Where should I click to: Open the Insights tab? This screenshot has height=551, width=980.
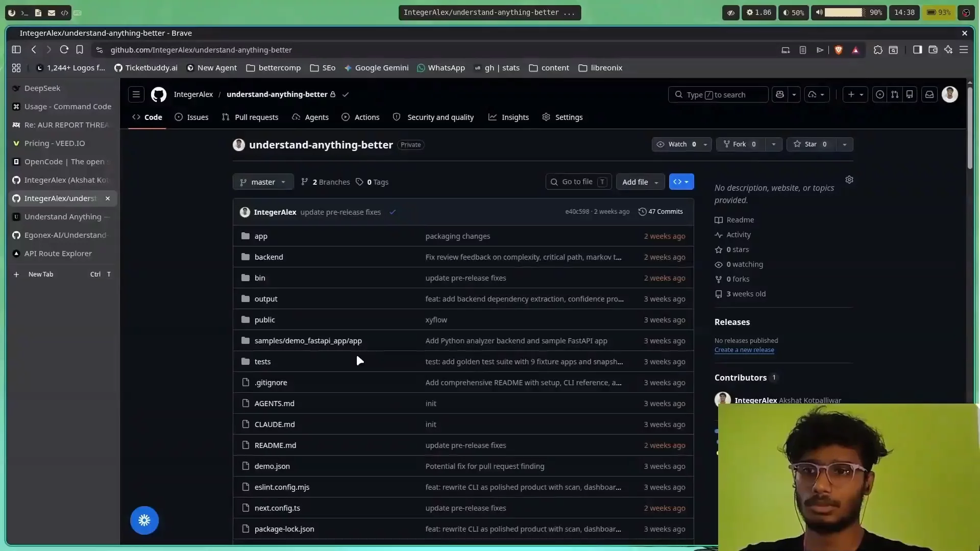[509, 117]
